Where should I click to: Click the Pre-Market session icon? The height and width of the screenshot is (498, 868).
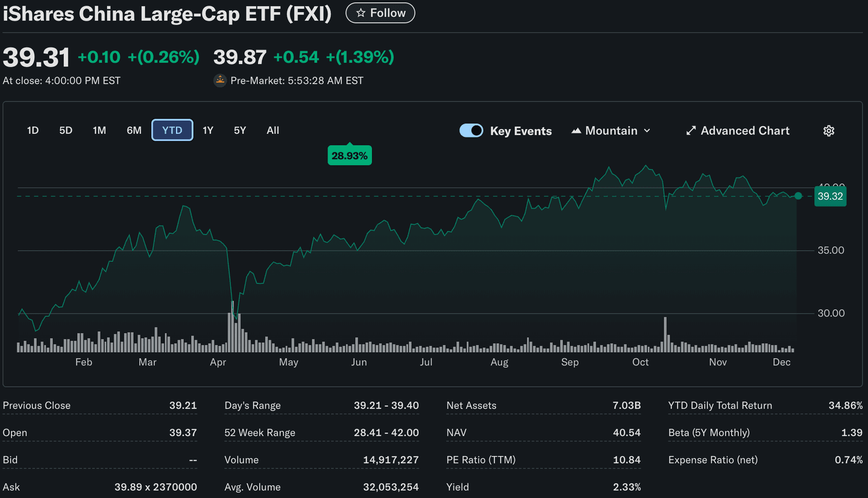tap(221, 80)
